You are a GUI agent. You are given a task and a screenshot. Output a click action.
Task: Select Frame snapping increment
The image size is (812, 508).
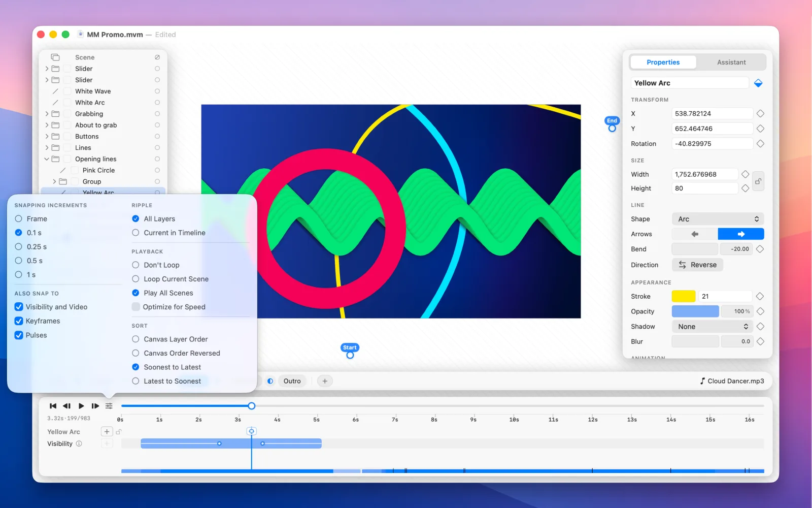pyautogui.click(x=19, y=219)
